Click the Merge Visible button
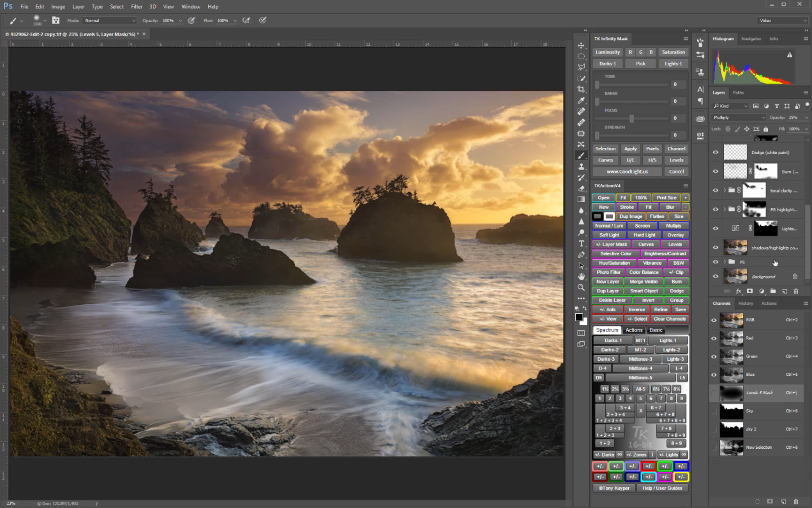Viewport: 812px width, 508px height. (643, 282)
